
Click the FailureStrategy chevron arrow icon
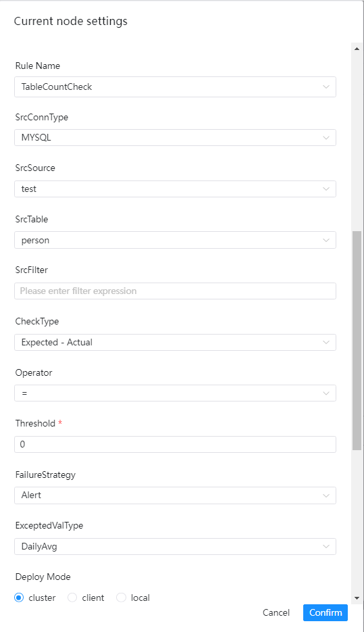tap(326, 495)
